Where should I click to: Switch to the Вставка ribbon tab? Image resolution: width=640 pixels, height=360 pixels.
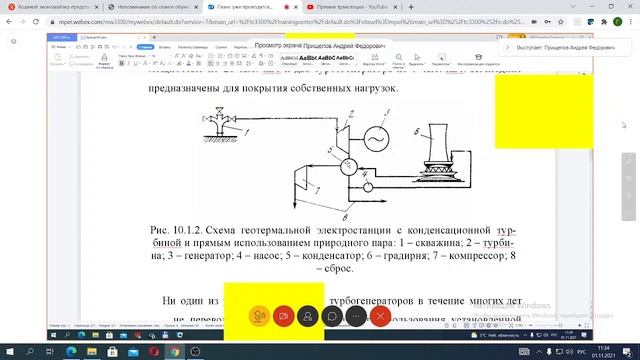point(165,47)
